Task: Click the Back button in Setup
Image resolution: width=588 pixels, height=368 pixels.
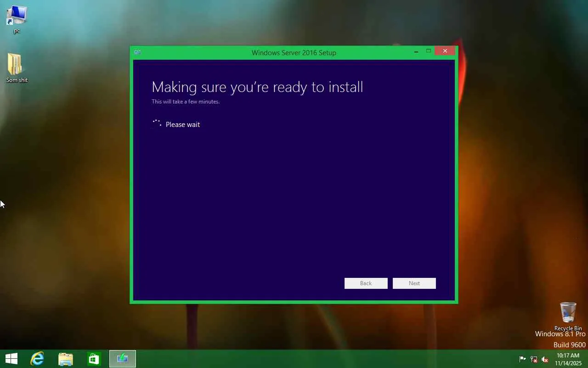Action: tap(366, 283)
